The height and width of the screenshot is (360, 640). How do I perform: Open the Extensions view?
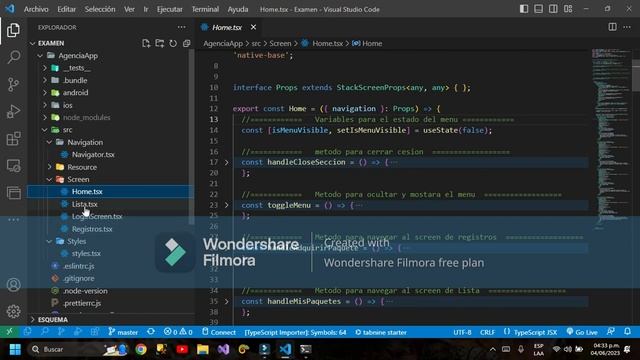point(13,139)
